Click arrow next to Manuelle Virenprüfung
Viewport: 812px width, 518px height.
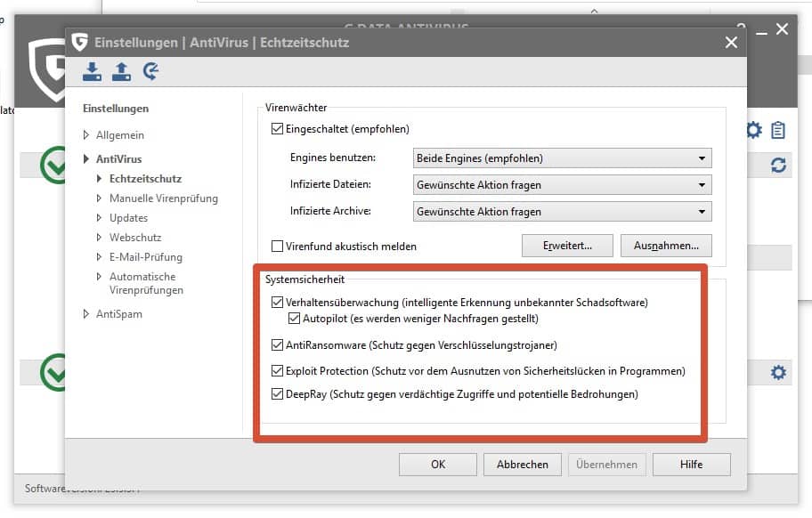point(99,198)
